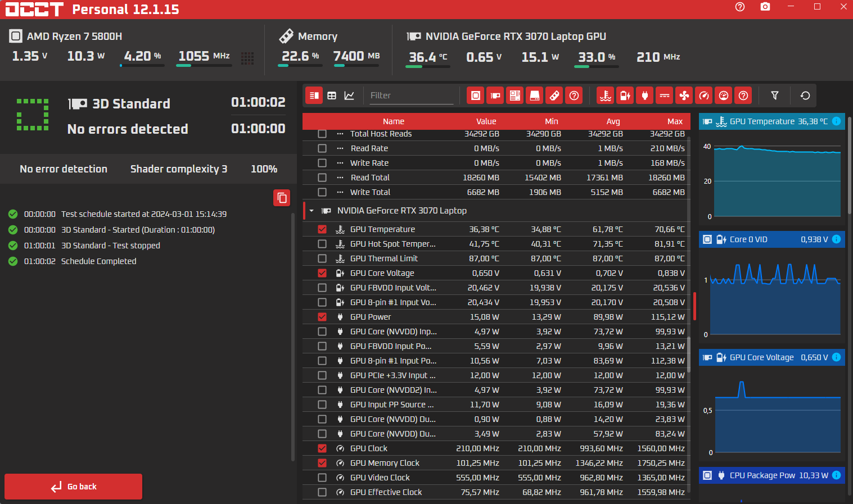Open info for Core 0 VID graph
Viewport: 853px width, 504px height.
836,239
